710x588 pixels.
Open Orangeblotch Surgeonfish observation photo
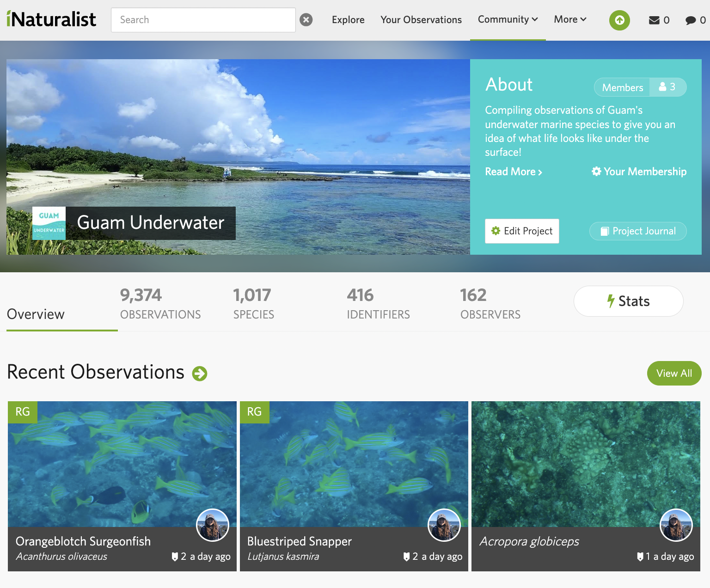(x=122, y=464)
